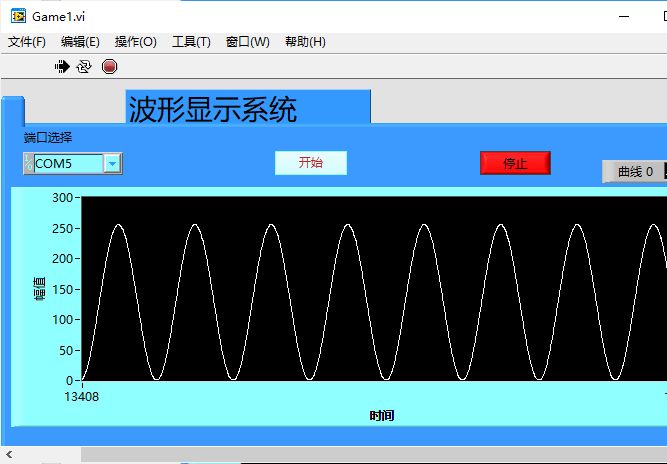Click the 曲线 0 plot legend
The image size is (667, 464).
coord(634,172)
